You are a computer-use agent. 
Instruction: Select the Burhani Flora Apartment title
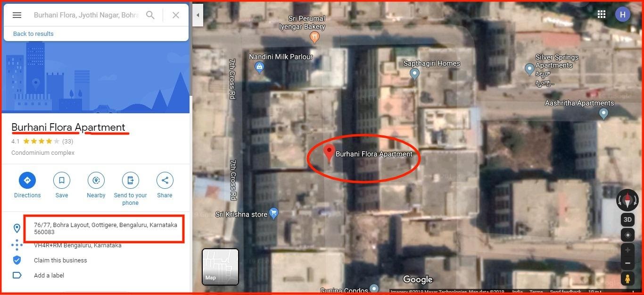68,127
